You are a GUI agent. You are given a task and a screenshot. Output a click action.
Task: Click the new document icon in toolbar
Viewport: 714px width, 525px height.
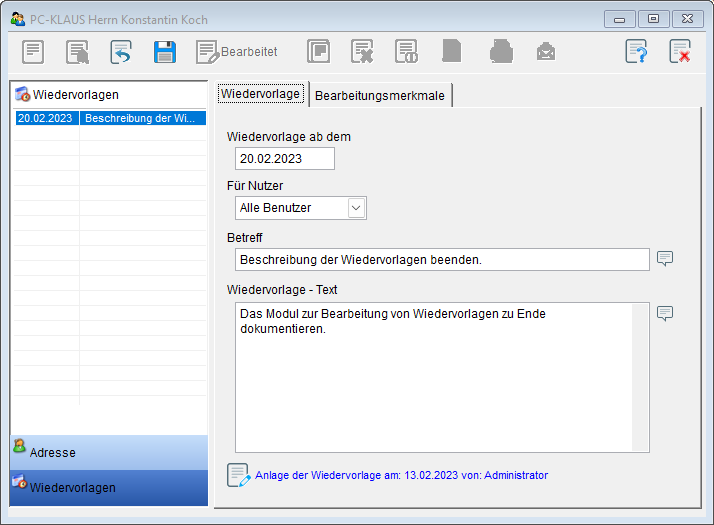point(34,52)
